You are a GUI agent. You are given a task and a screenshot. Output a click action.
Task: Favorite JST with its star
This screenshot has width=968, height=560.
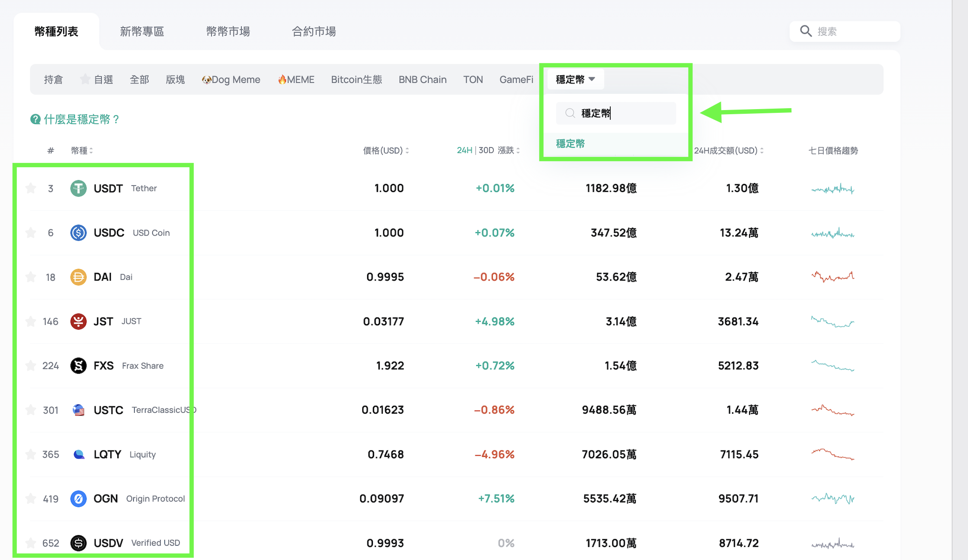tap(31, 321)
